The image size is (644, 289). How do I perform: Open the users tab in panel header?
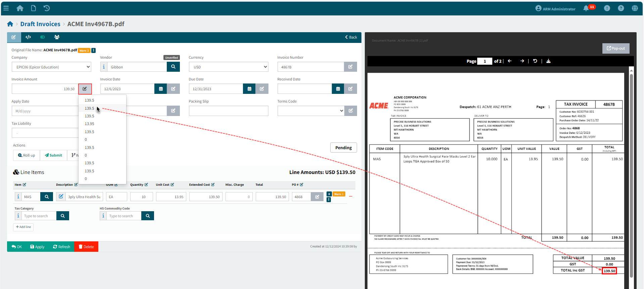click(57, 37)
